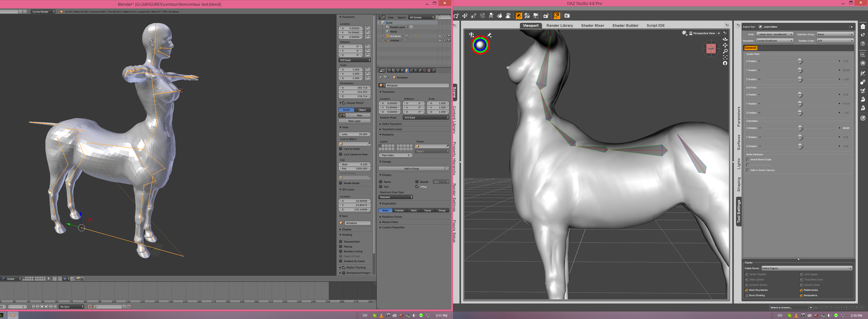Click the Add to Group button

[411, 169]
